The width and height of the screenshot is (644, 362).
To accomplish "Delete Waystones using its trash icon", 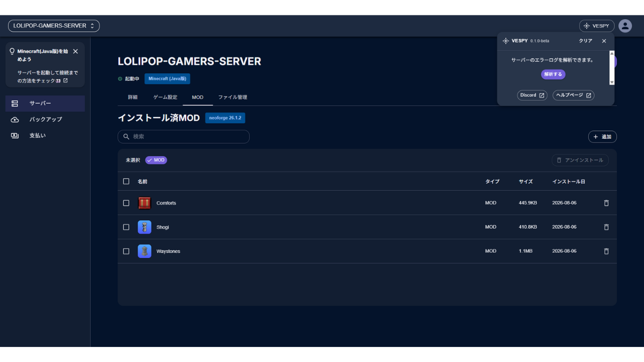I will click(x=606, y=251).
